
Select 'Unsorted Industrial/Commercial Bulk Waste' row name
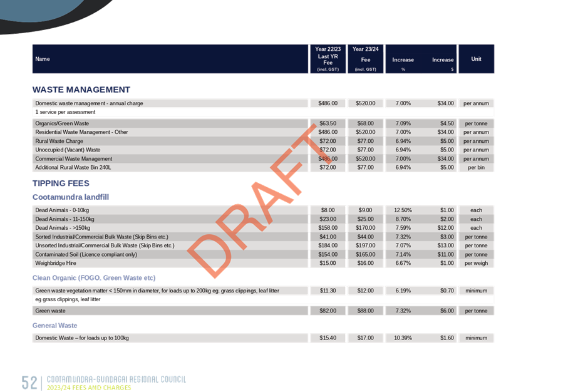coord(105,245)
